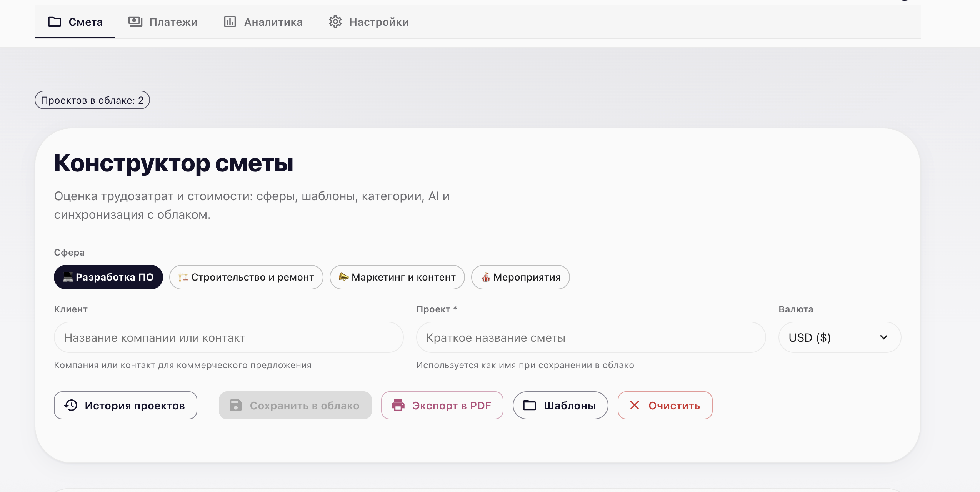Click the gear icon beside Настройки
980x492 pixels.
[335, 22]
